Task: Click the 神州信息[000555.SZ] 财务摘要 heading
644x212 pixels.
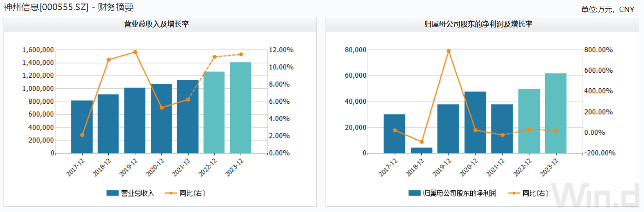Action: pyautogui.click(x=68, y=7)
